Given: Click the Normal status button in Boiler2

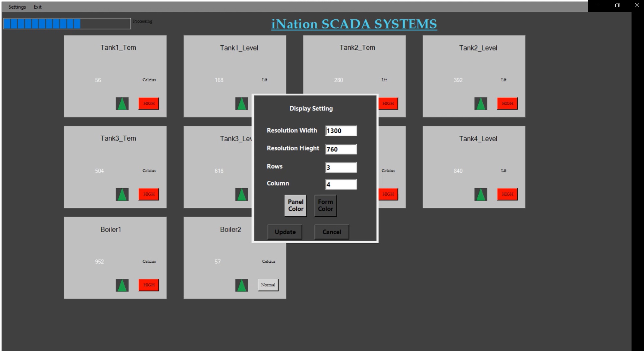Looking at the screenshot, I should pos(268,285).
